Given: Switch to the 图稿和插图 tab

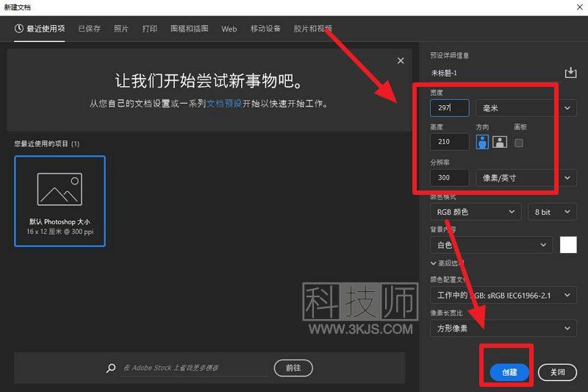Looking at the screenshot, I should point(190,29).
